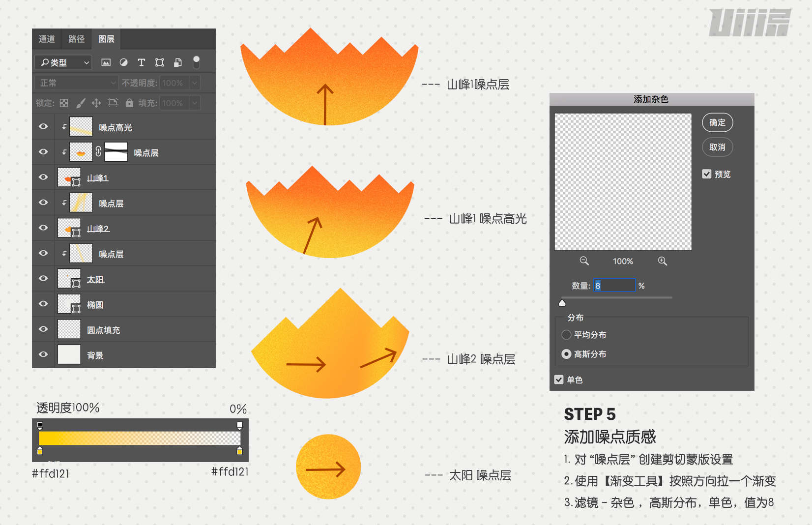Select the 太阳 layer thumbnail

click(x=69, y=279)
